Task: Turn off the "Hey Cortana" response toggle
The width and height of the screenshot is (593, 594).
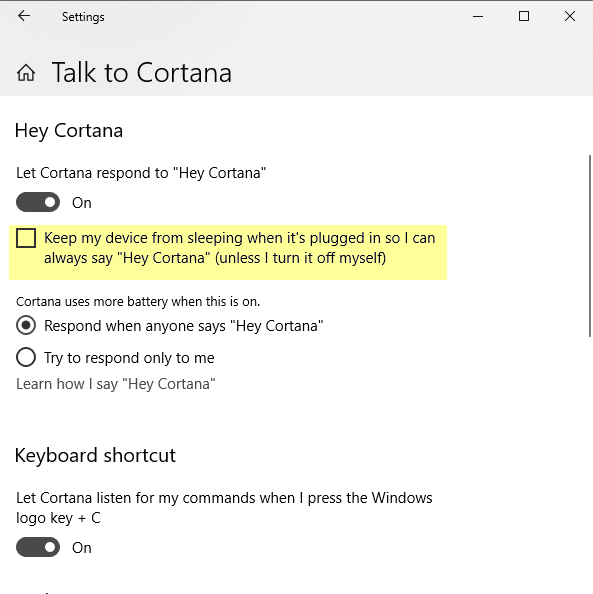Action: tap(38, 202)
